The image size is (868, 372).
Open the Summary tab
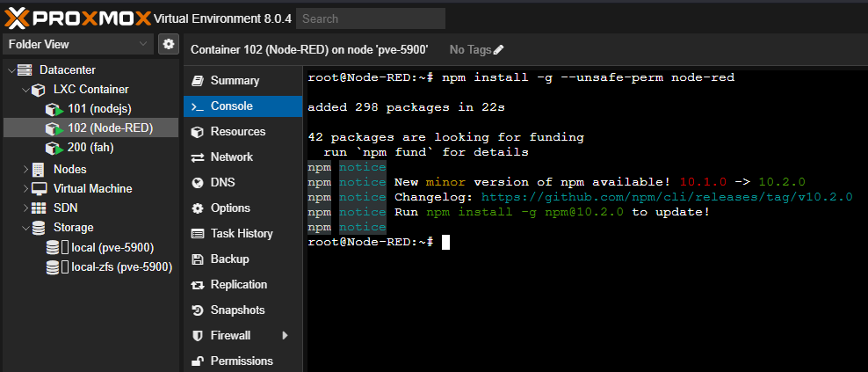(x=235, y=81)
